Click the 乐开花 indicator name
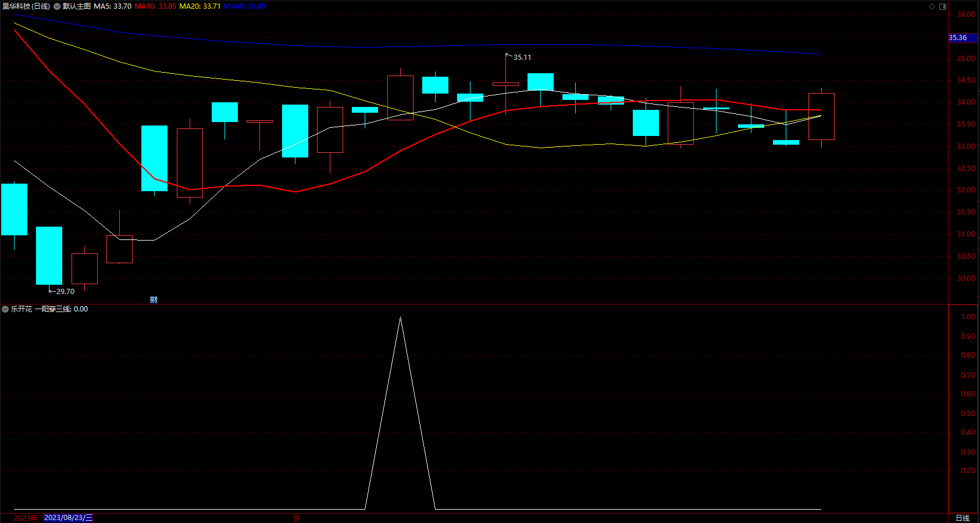 point(22,309)
